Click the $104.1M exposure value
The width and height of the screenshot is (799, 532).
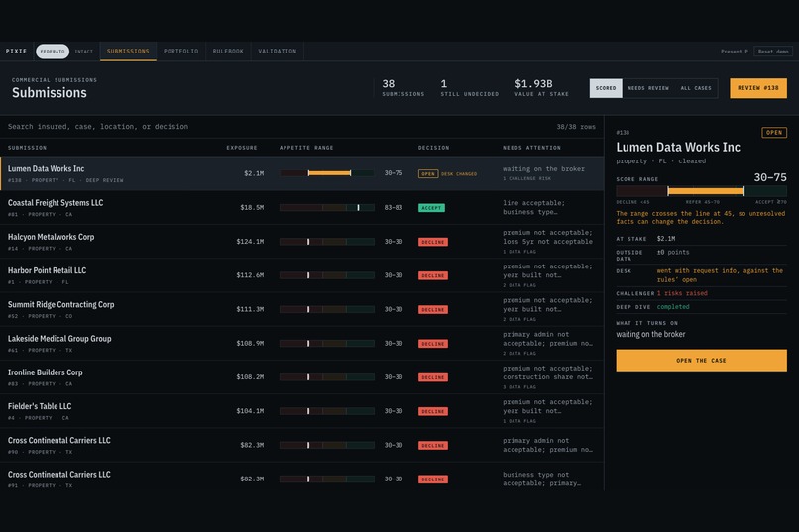(250, 411)
